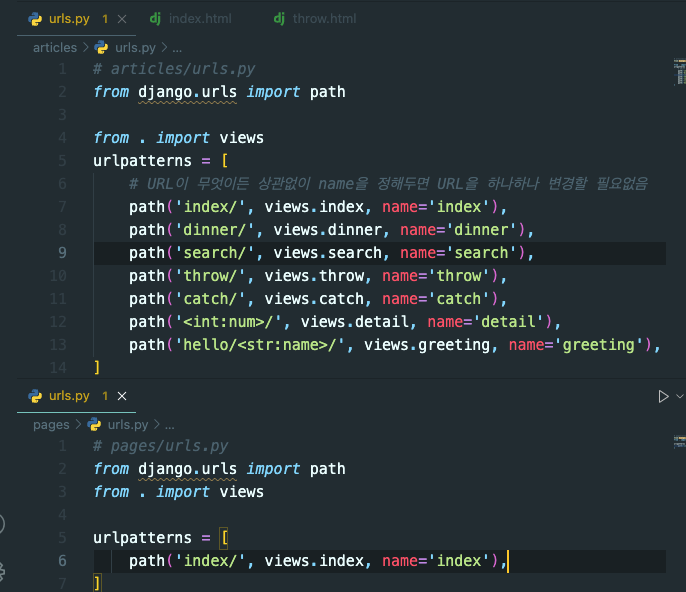Click the Python icon on the lower urls.py tab
Screen dimensions: 686x592
(35, 396)
